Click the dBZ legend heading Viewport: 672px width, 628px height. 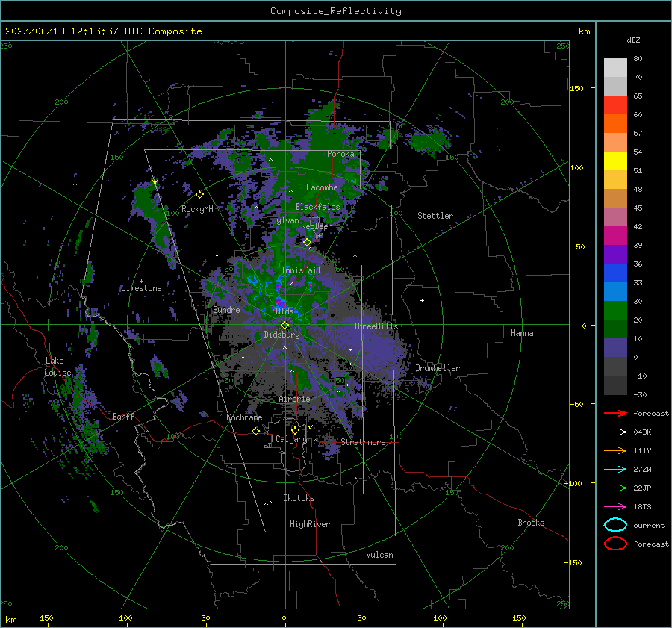(633, 40)
